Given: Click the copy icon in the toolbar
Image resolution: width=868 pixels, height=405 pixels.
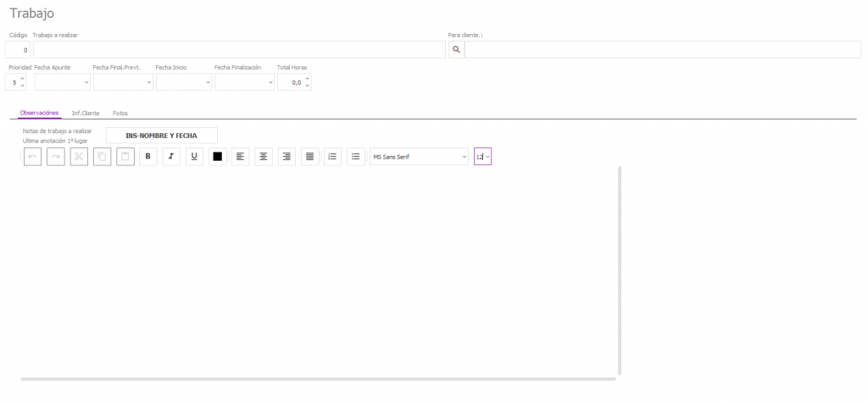Looking at the screenshot, I should click(x=102, y=157).
